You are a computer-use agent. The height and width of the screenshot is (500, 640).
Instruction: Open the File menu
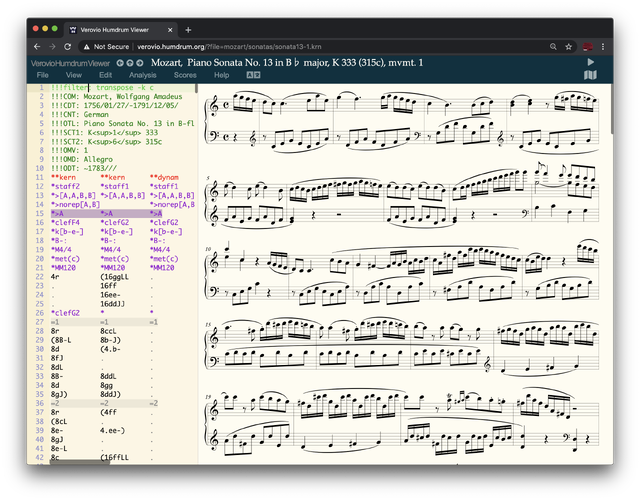pyautogui.click(x=43, y=75)
